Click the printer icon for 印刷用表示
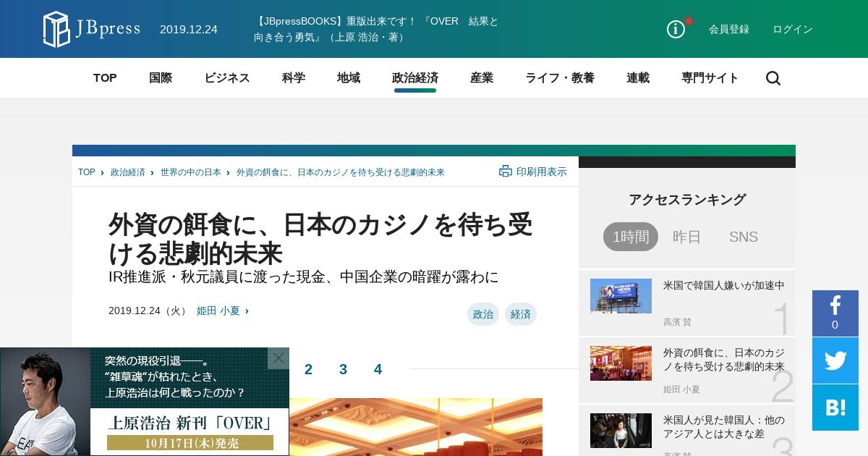868x456 pixels. 506,172
